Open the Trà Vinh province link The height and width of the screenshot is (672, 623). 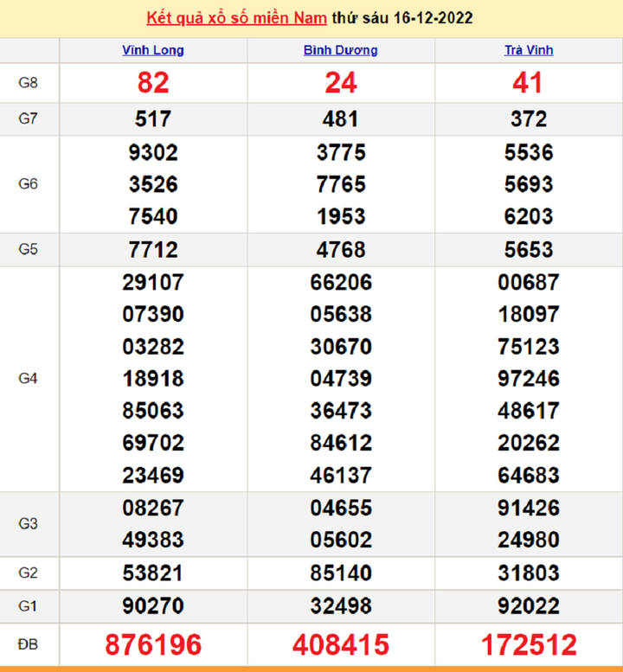(529, 50)
